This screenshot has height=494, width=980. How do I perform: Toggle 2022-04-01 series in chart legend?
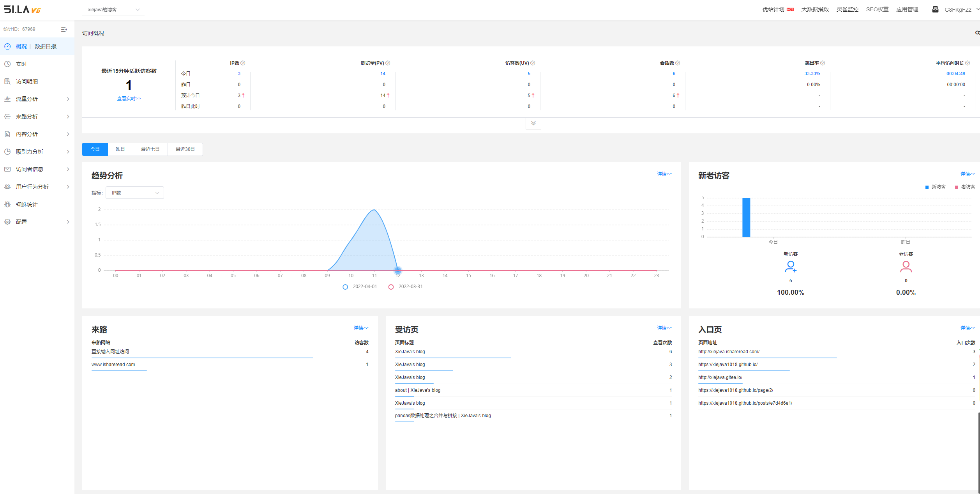[345, 287]
